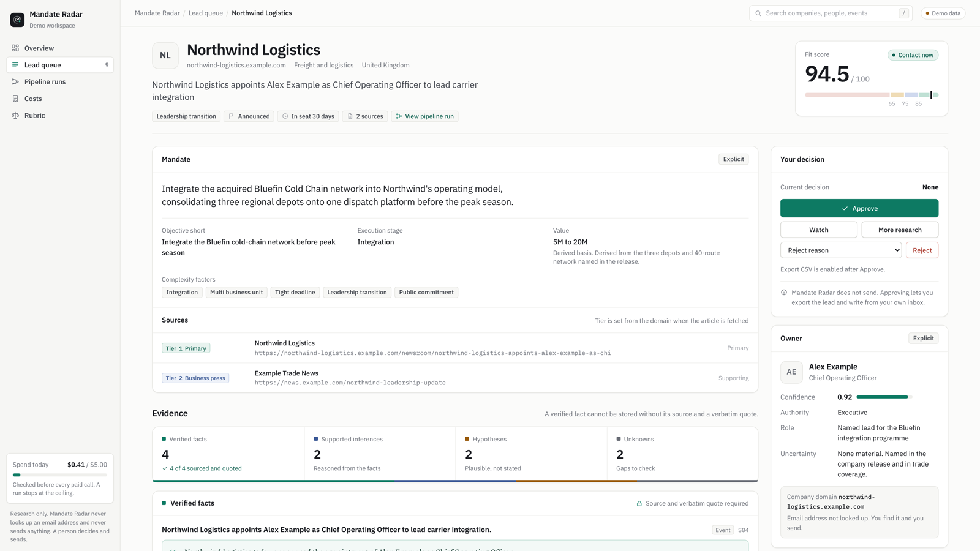Screen dimensions: 980x551
Task: Click the owner confidence 0.92 bar
Action: point(884,397)
